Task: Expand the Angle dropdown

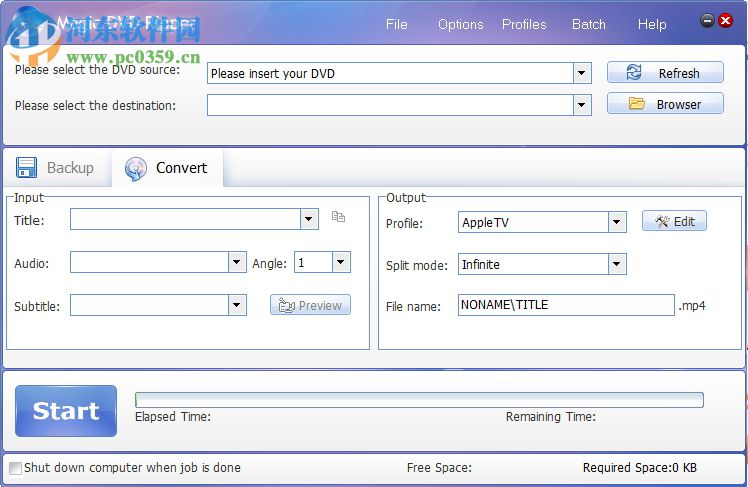Action: tap(341, 262)
